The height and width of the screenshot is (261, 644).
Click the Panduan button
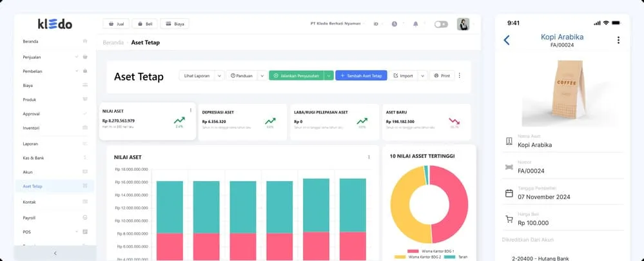point(242,75)
